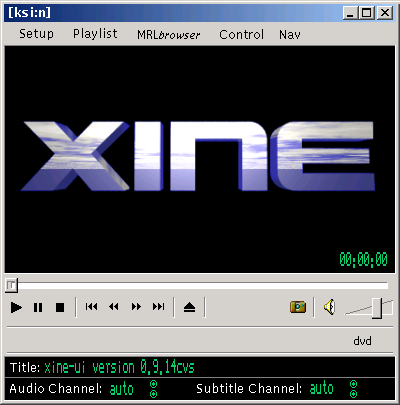The image size is (400, 405).
Task: Open the Control menu
Action: [241, 35]
